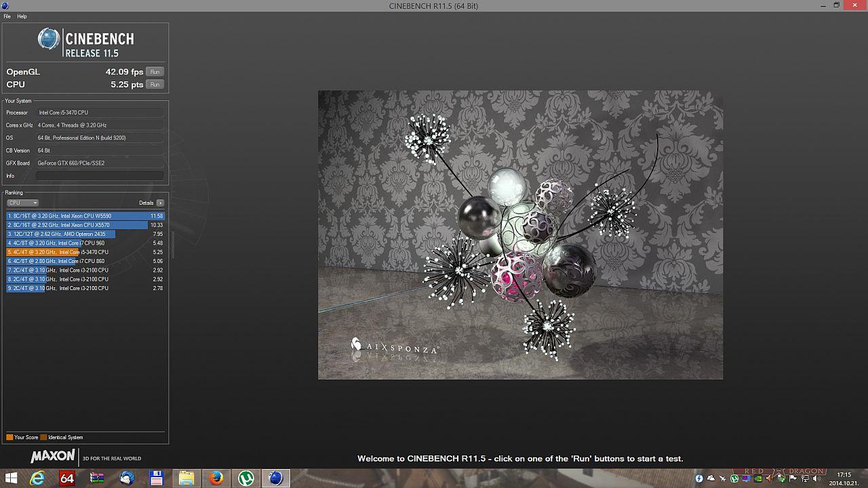Select ranking row AMD Opteron 2435
The width and height of the screenshot is (868, 488).
[x=85, y=234]
